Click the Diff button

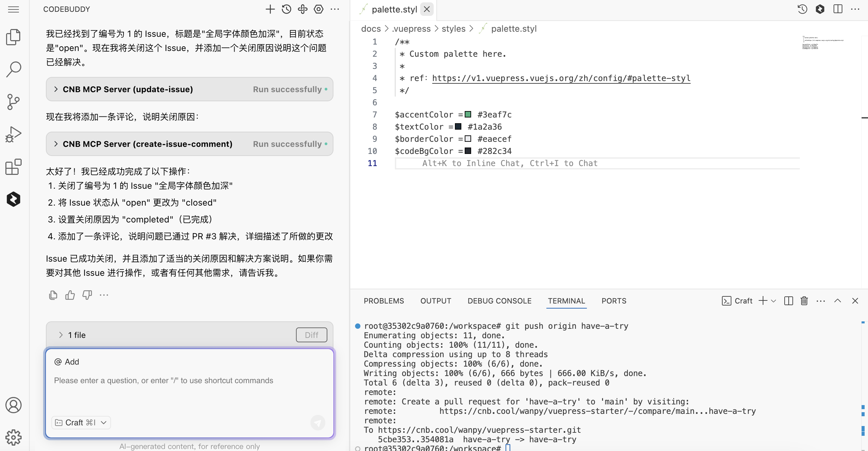point(311,335)
